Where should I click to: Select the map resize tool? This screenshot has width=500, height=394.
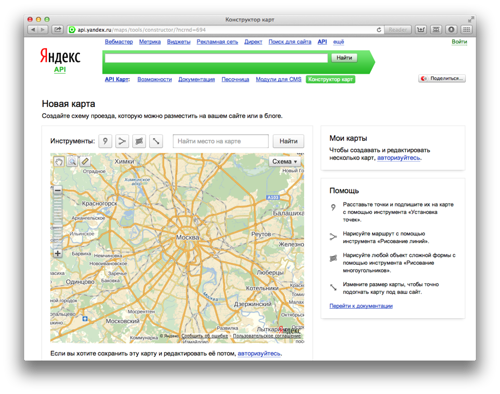[x=156, y=141]
